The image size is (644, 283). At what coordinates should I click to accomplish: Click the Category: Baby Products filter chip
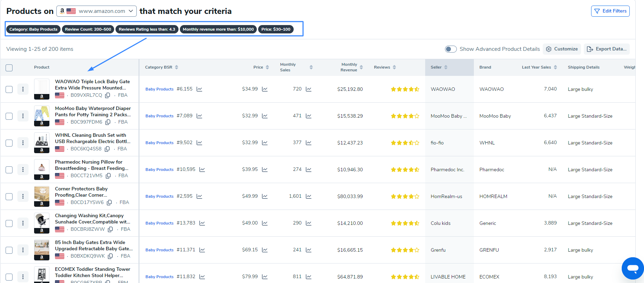click(x=33, y=29)
